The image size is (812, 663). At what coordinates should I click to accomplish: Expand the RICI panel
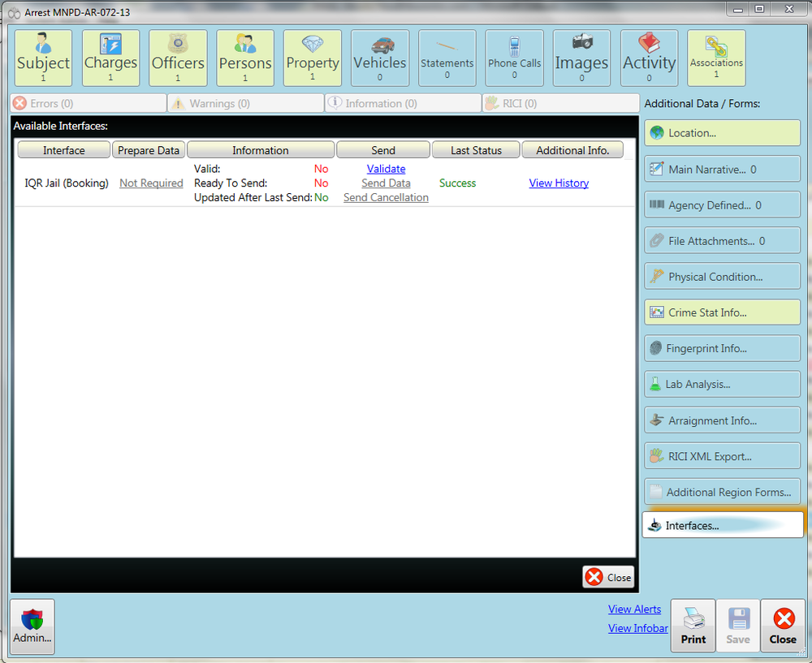click(560, 102)
